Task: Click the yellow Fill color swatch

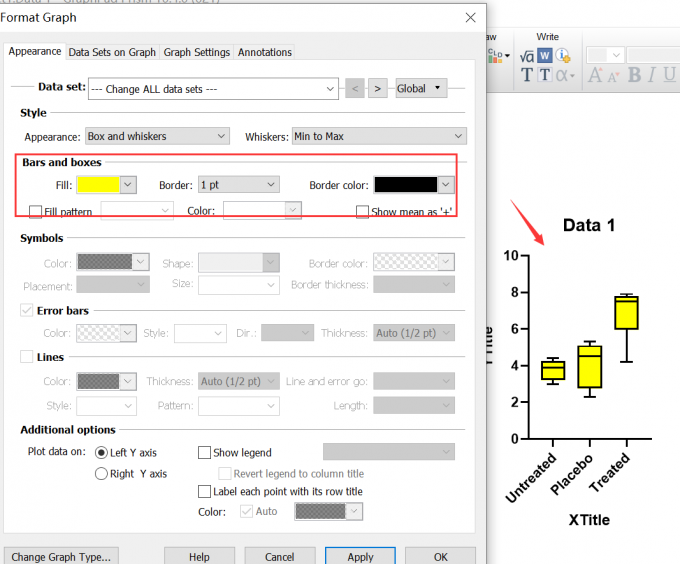Action: pos(98,185)
